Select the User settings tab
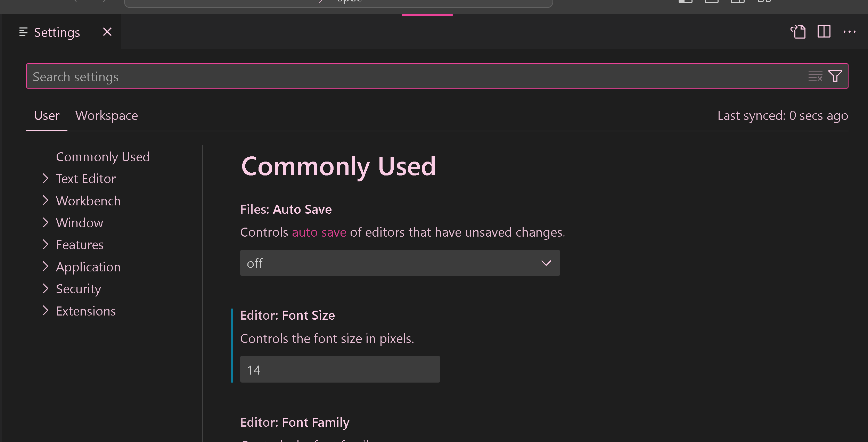The width and height of the screenshot is (868, 442). pyautogui.click(x=47, y=115)
